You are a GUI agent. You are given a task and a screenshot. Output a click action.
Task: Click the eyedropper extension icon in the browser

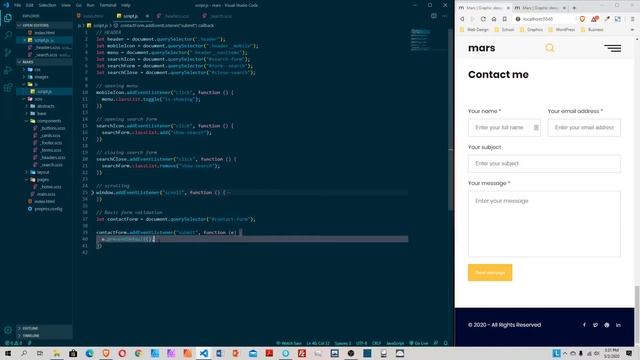pyautogui.click(x=607, y=19)
